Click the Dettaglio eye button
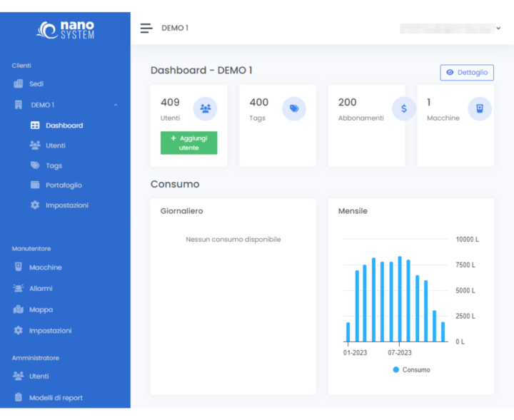Screen dimensions: 514x420 tap(467, 73)
